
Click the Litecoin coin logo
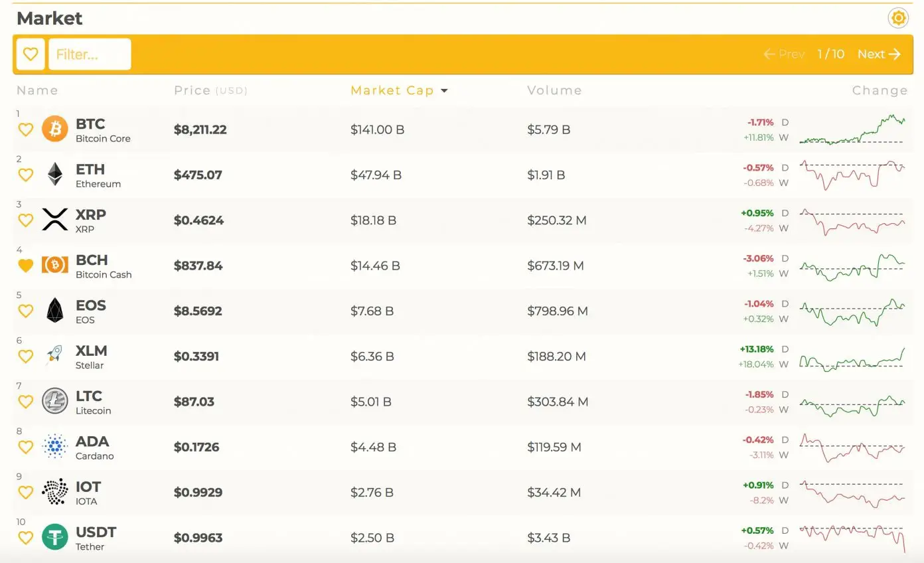(55, 401)
